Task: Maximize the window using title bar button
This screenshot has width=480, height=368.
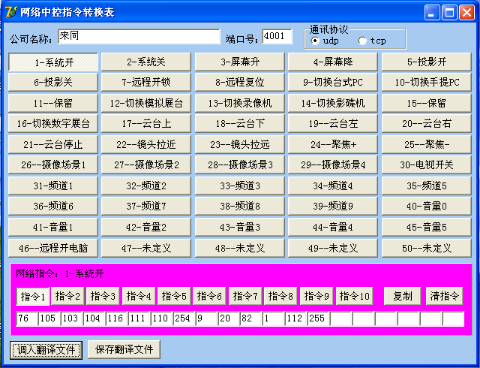Action: coord(450,13)
